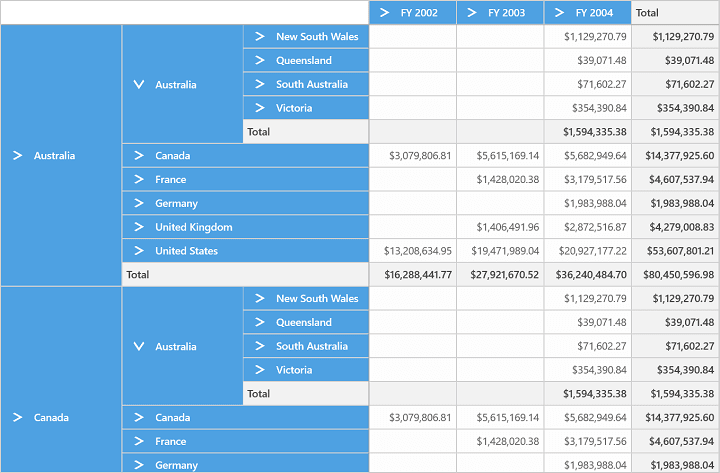Viewport: 720px width, 473px height.
Task: Expand the Canada row under outer Australia
Action: tap(139, 156)
